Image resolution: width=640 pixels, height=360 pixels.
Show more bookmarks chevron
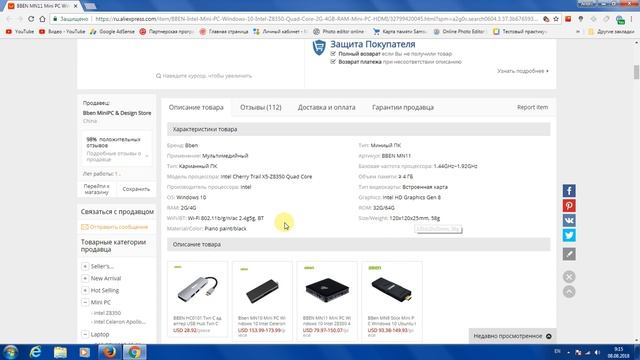point(578,31)
